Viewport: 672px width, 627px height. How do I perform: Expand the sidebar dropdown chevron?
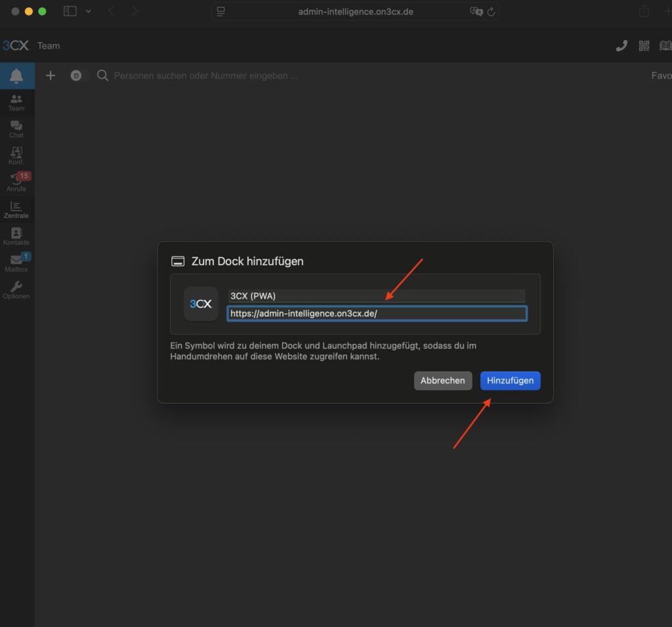click(89, 11)
